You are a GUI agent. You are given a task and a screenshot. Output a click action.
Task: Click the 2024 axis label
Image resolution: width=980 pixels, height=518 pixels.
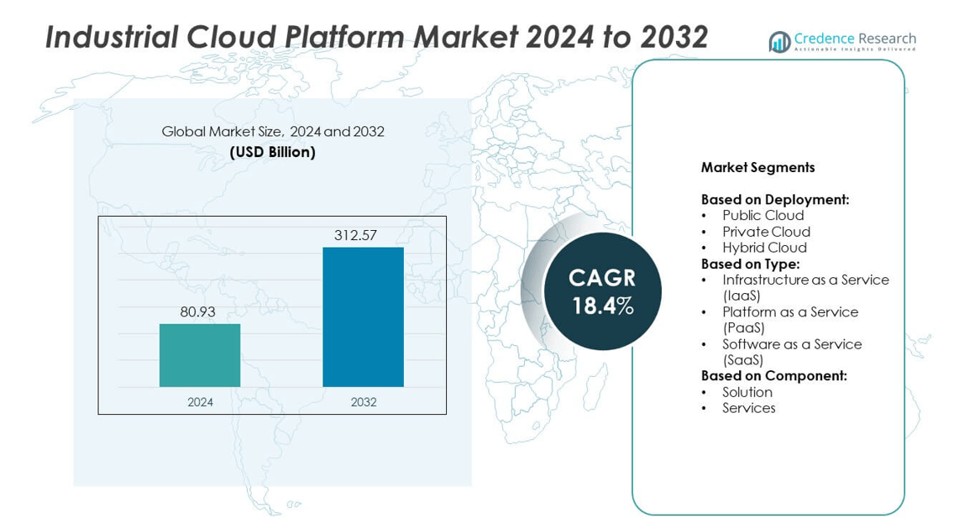click(x=200, y=402)
